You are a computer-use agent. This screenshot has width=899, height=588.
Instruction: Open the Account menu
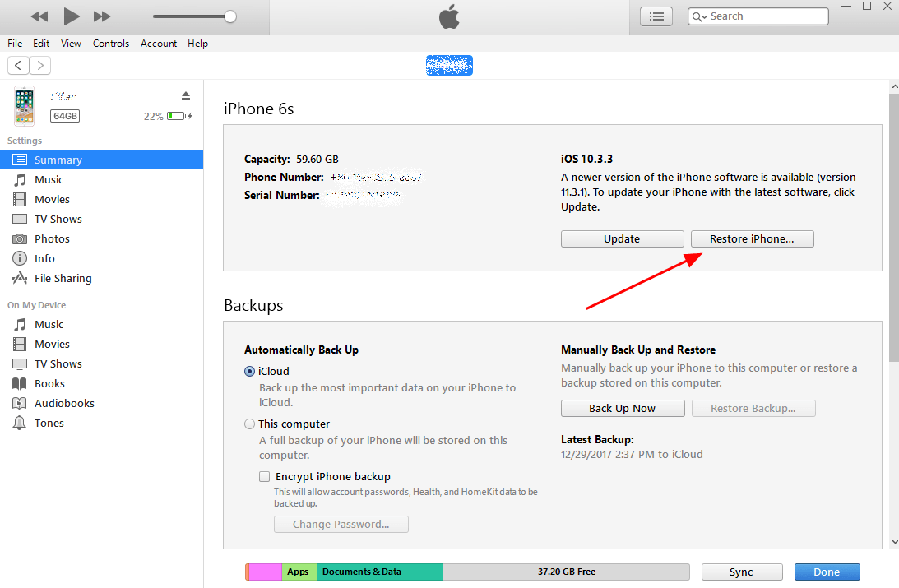point(159,44)
